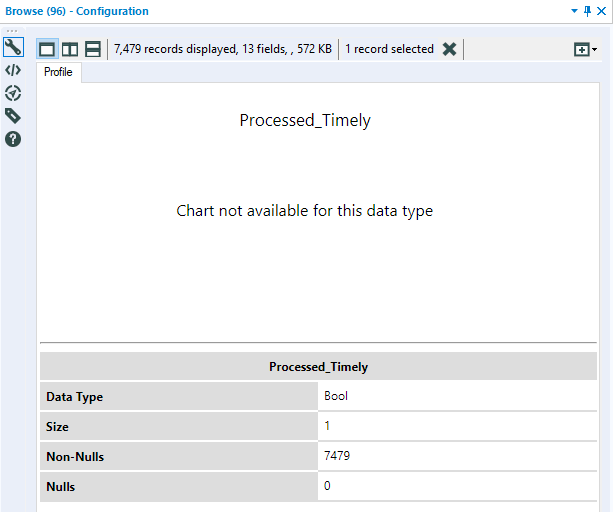
Task: Click the Nulls value 0
Action: tap(327, 486)
